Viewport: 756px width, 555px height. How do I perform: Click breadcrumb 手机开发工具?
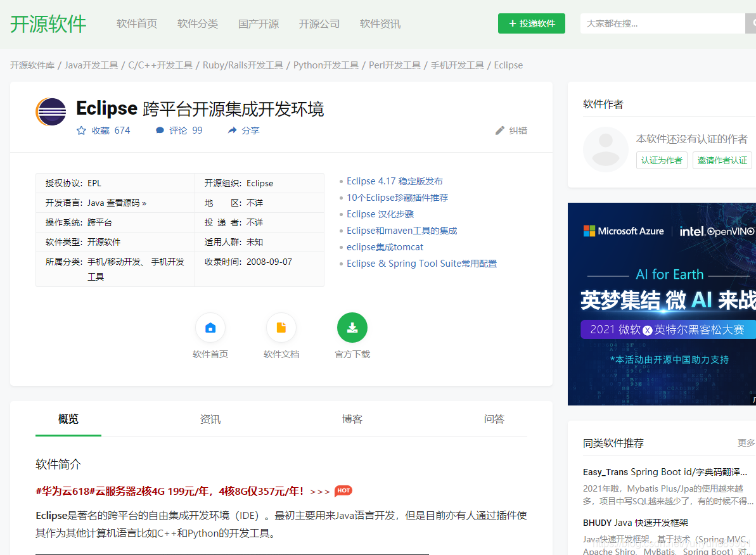click(457, 65)
